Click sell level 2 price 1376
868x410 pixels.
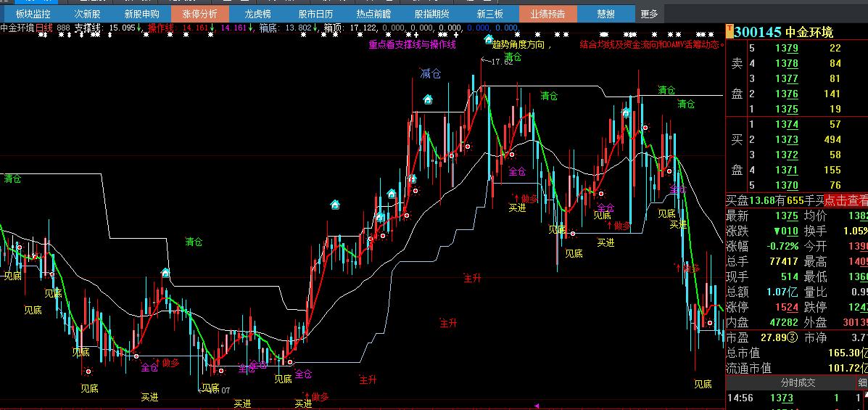point(787,94)
